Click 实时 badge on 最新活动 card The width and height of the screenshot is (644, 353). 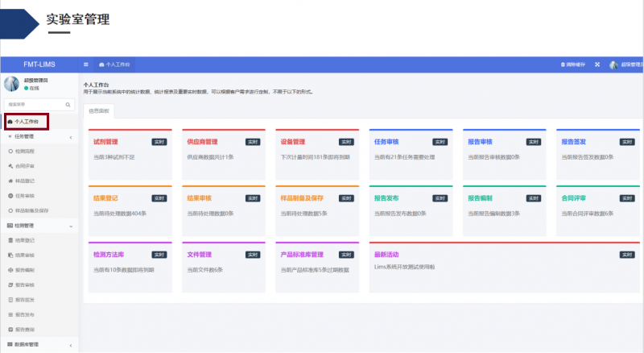coord(627,255)
